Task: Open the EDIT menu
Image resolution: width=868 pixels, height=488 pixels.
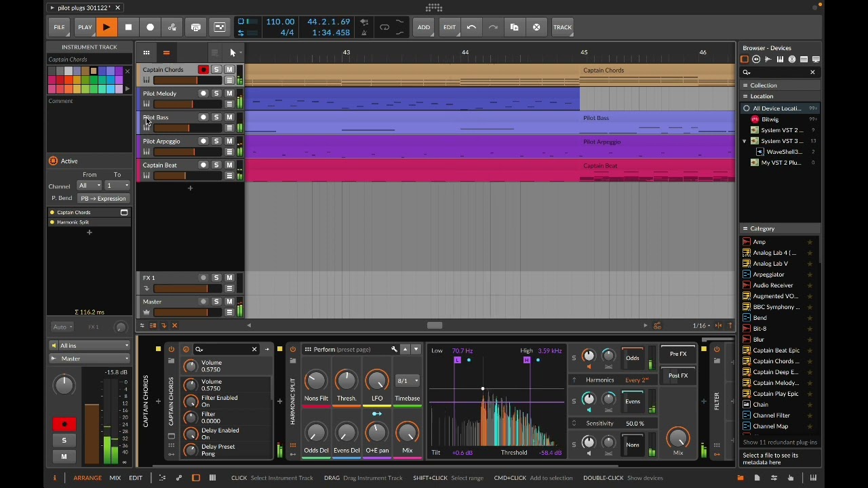Action: pyautogui.click(x=449, y=27)
